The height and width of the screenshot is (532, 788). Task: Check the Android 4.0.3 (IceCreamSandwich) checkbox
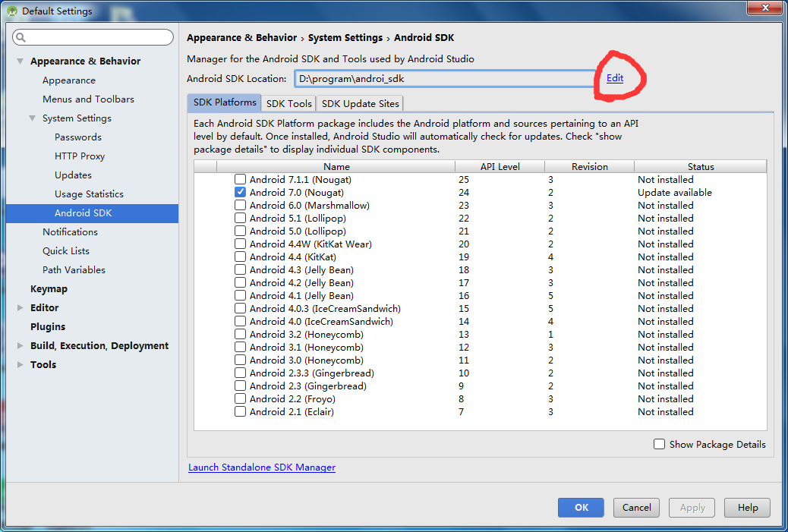(x=240, y=308)
